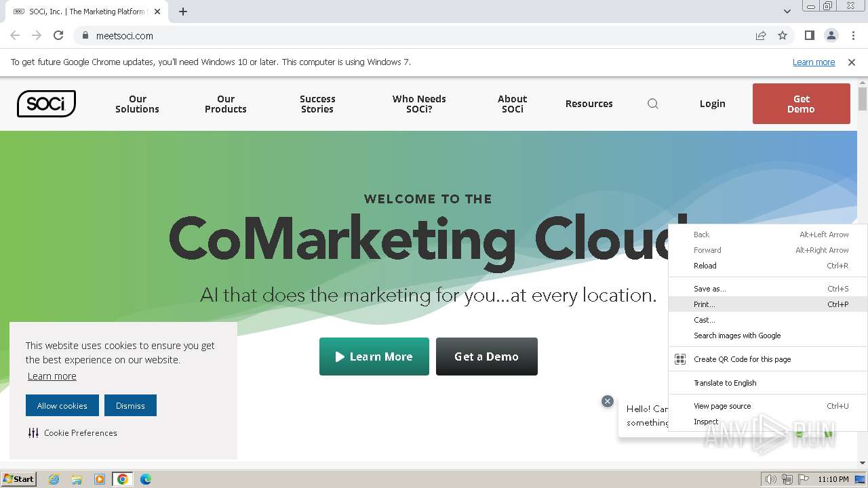Expand the Our Solutions navigation menu
The height and width of the screenshot is (488, 868).
(137, 104)
